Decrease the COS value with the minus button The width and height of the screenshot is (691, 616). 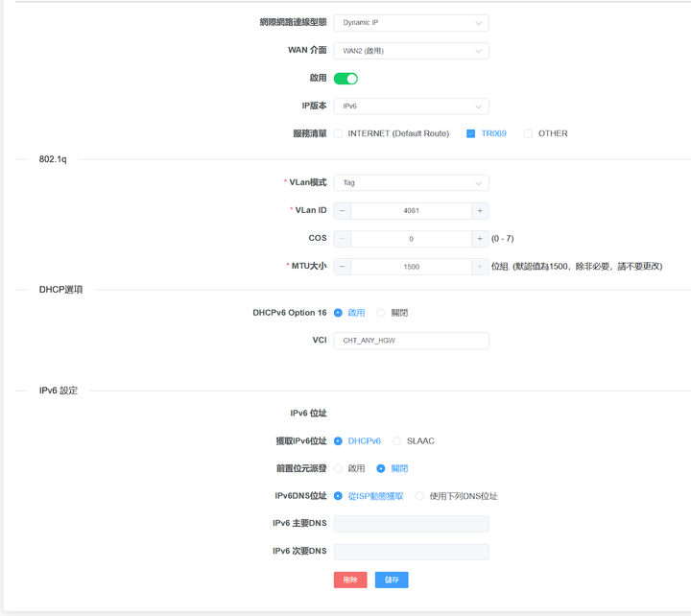point(343,239)
